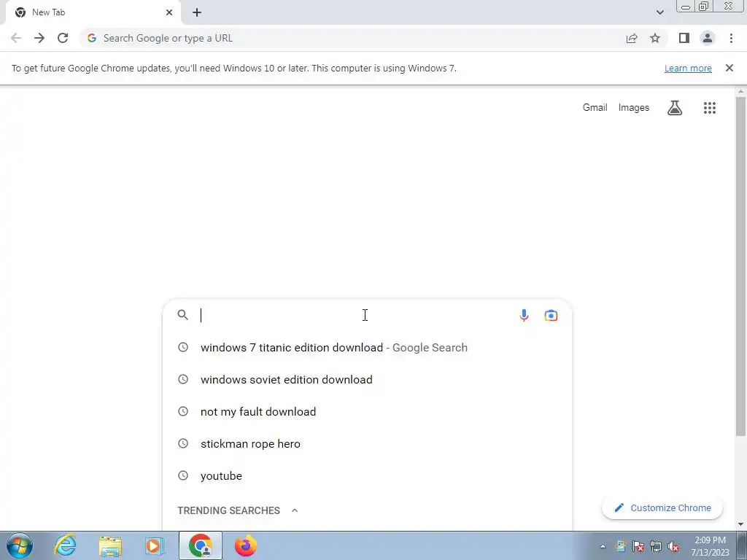Click the back navigation arrow
Screen dimensions: 747x560
click(x=16, y=38)
